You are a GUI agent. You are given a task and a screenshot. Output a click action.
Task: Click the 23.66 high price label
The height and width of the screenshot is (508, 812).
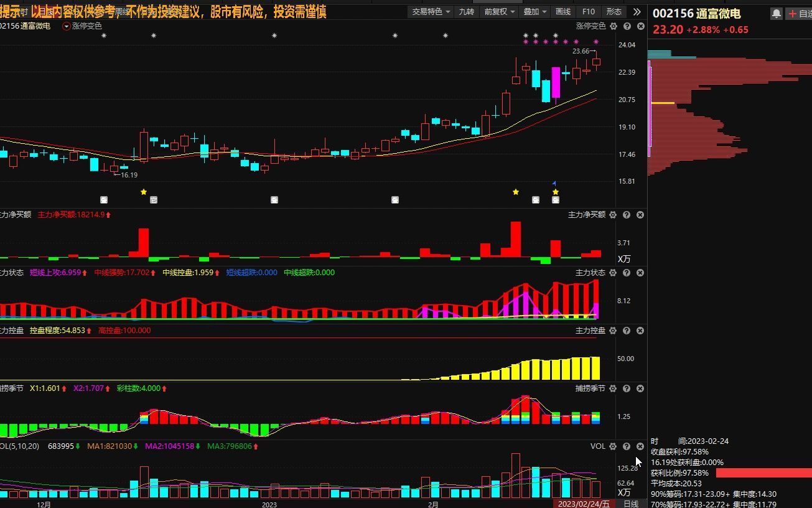(581, 51)
